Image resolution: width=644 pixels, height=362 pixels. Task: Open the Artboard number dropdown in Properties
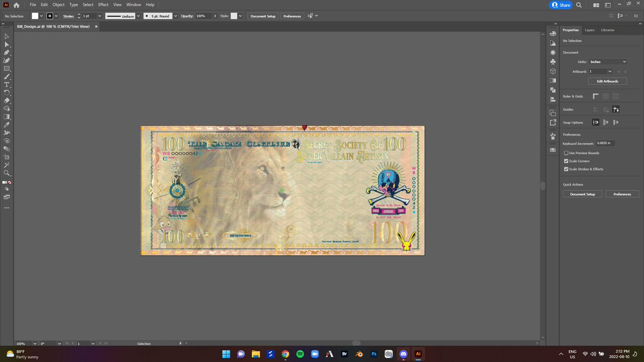pos(610,71)
